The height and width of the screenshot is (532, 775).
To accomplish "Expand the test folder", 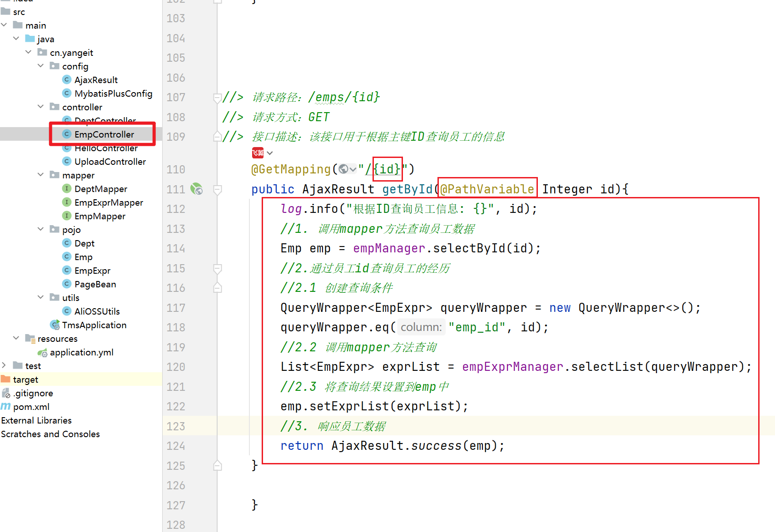I will pos(4,365).
